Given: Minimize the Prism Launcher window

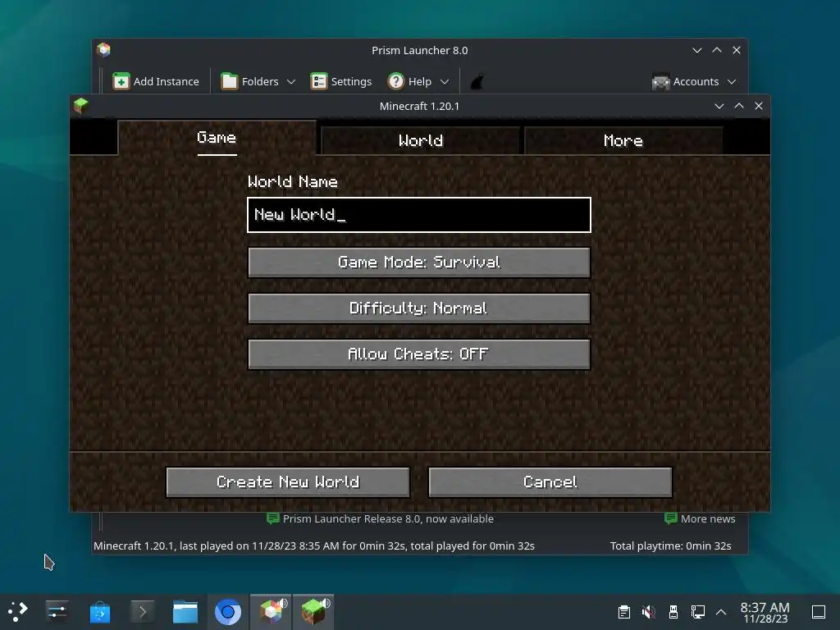Looking at the screenshot, I should click(697, 50).
